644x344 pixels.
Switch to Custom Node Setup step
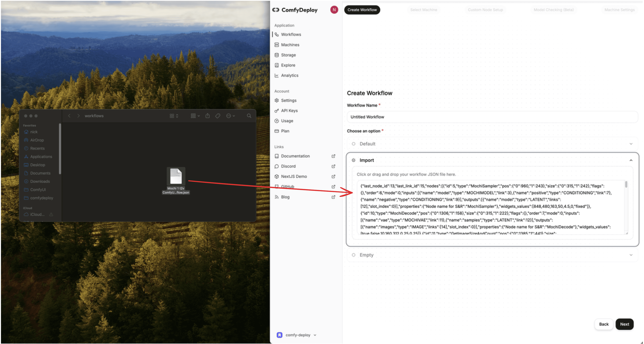click(x=485, y=10)
